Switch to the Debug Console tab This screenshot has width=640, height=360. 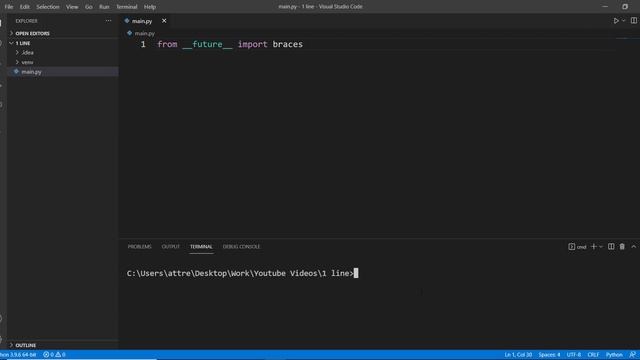pyautogui.click(x=241, y=247)
